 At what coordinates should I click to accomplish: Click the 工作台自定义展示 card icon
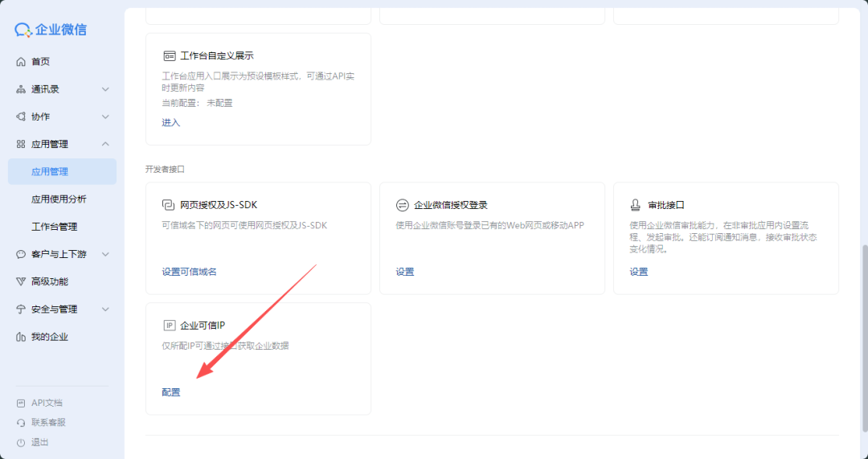169,56
